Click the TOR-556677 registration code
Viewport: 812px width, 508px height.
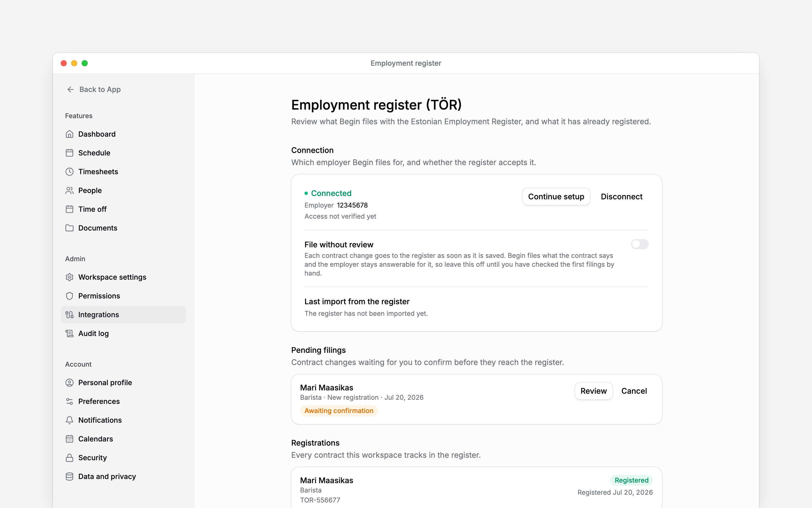click(320, 500)
